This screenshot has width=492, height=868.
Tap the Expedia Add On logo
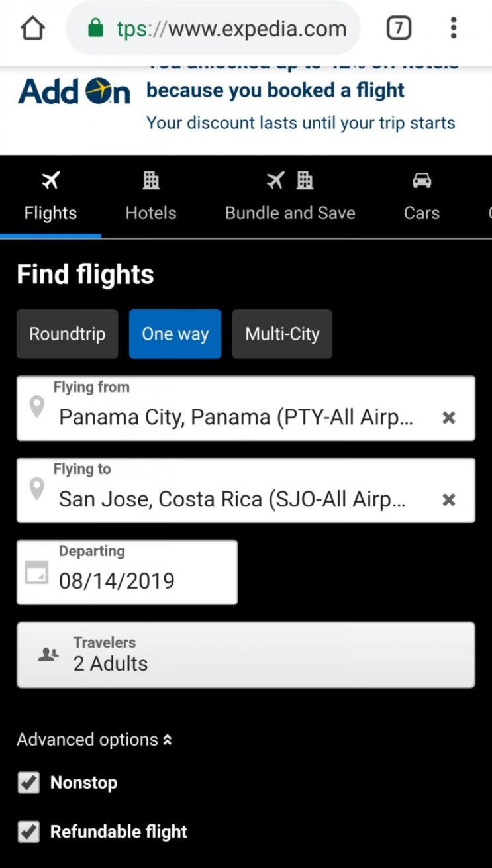(x=74, y=91)
